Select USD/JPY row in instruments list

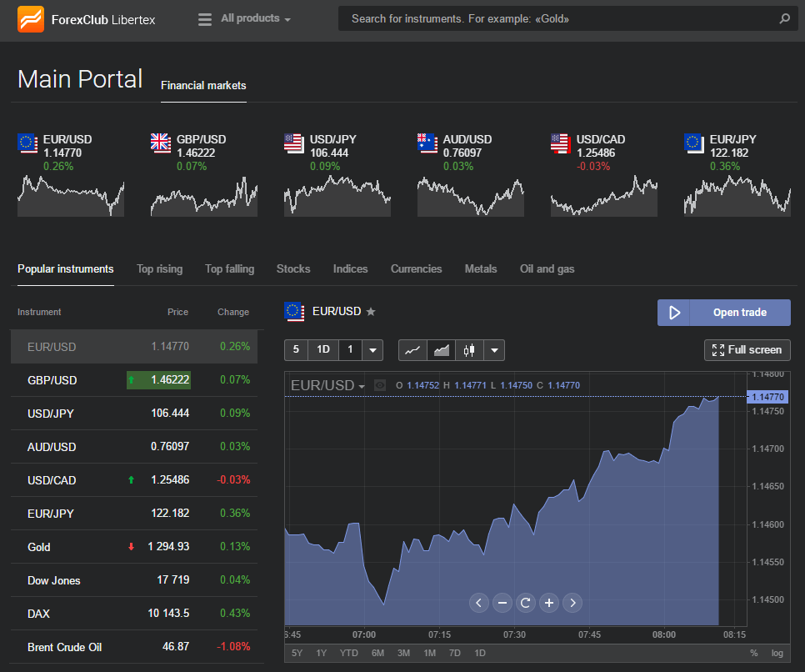pos(134,414)
